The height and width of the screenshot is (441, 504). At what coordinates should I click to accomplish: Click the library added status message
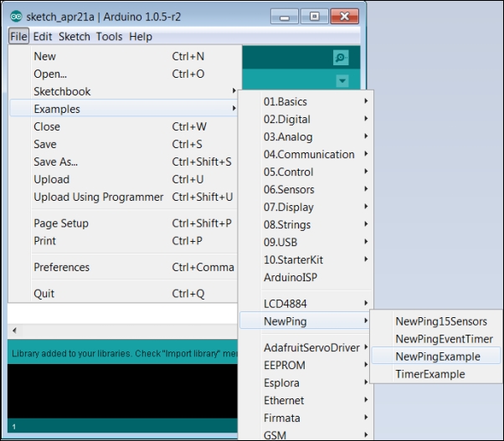(125, 354)
